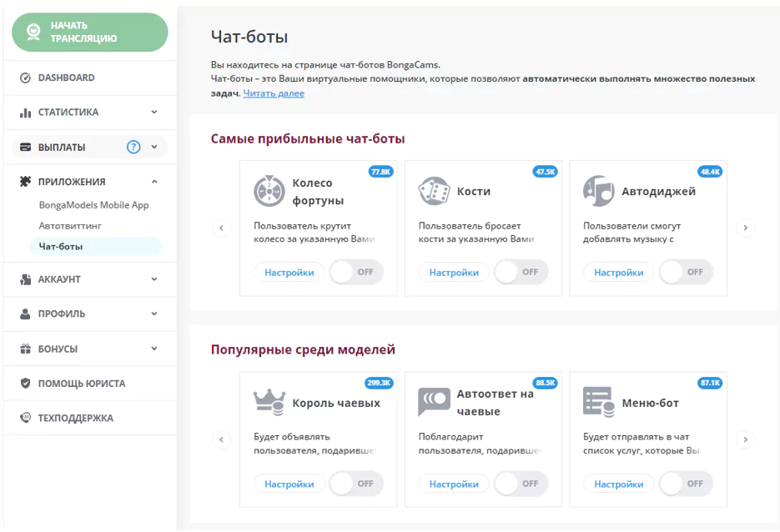
Task: Open Настройки for Автодиджей
Action: [x=619, y=273]
